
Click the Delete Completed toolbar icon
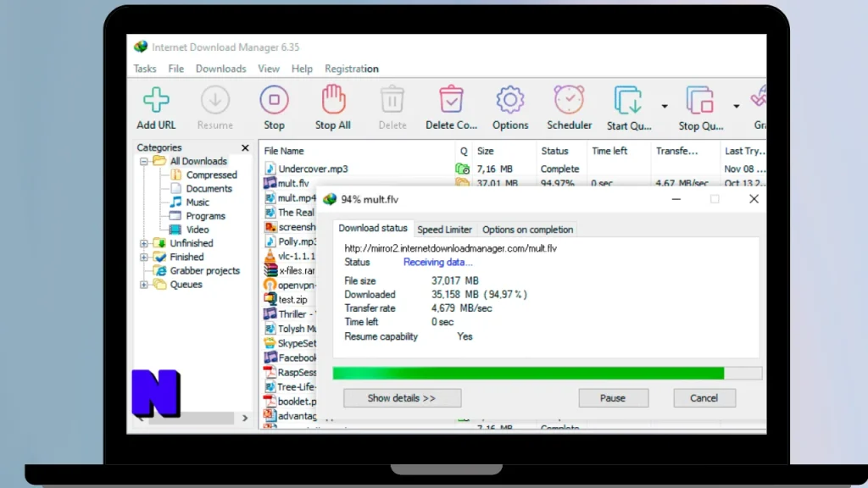click(451, 100)
